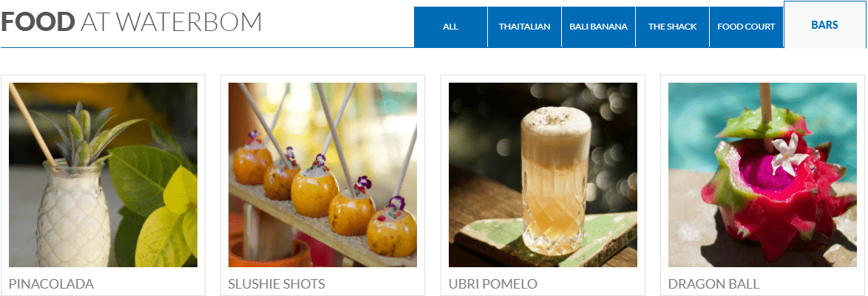This screenshot has width=868, height=296.
Task: Click the active BARS tab
Action: (825, 25)
